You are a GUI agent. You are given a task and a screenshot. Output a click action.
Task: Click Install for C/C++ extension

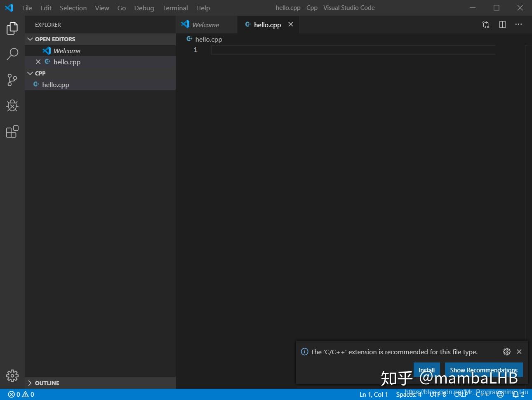[426, 370]
